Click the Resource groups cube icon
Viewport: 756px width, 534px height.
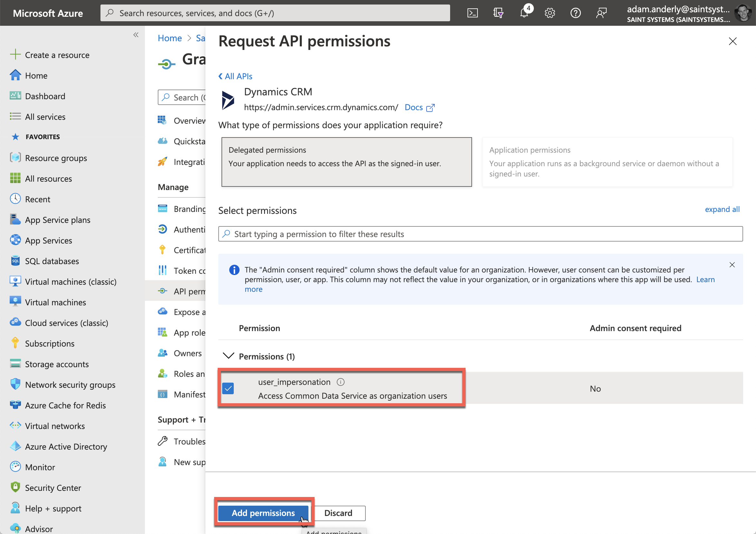(15, 157)
